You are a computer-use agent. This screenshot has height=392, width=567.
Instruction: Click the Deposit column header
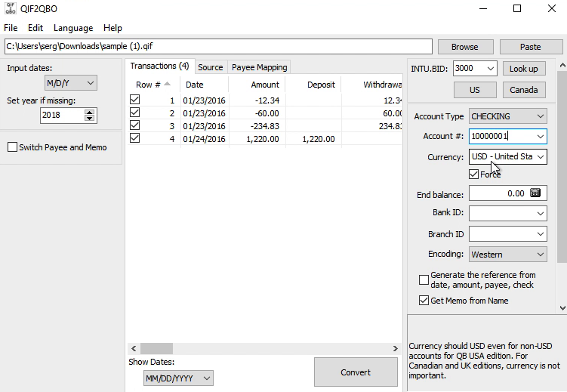(313, 85)
